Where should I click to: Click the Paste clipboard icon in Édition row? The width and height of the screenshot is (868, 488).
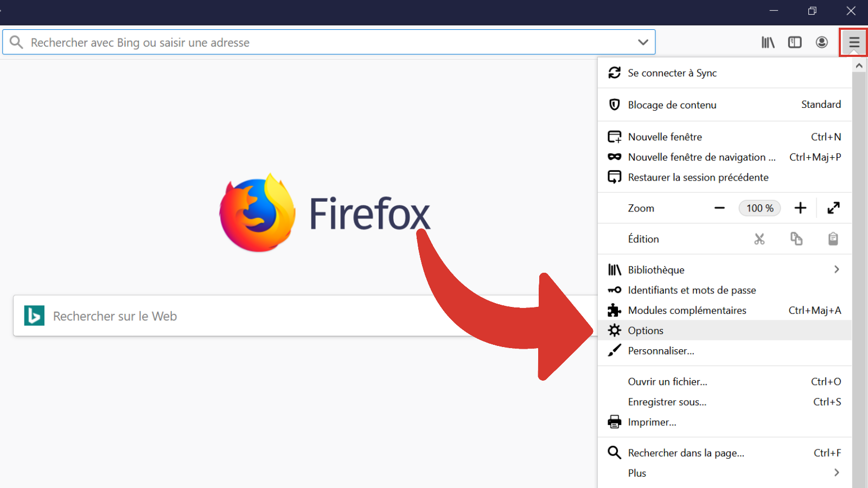coord(833,239)
